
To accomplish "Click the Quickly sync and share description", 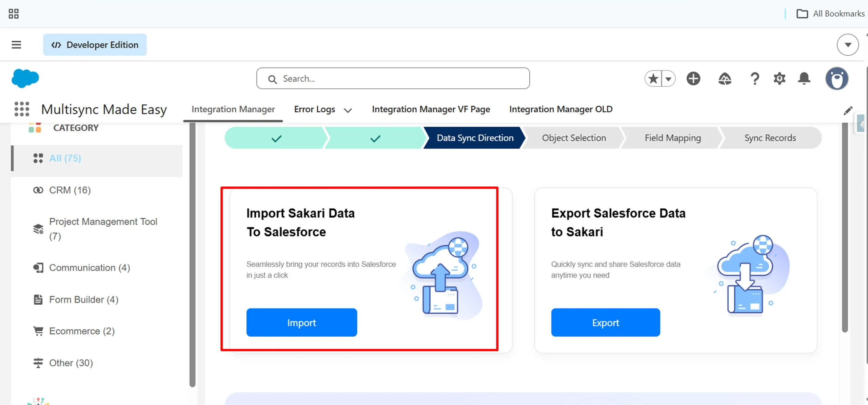I will coord(615,270).
